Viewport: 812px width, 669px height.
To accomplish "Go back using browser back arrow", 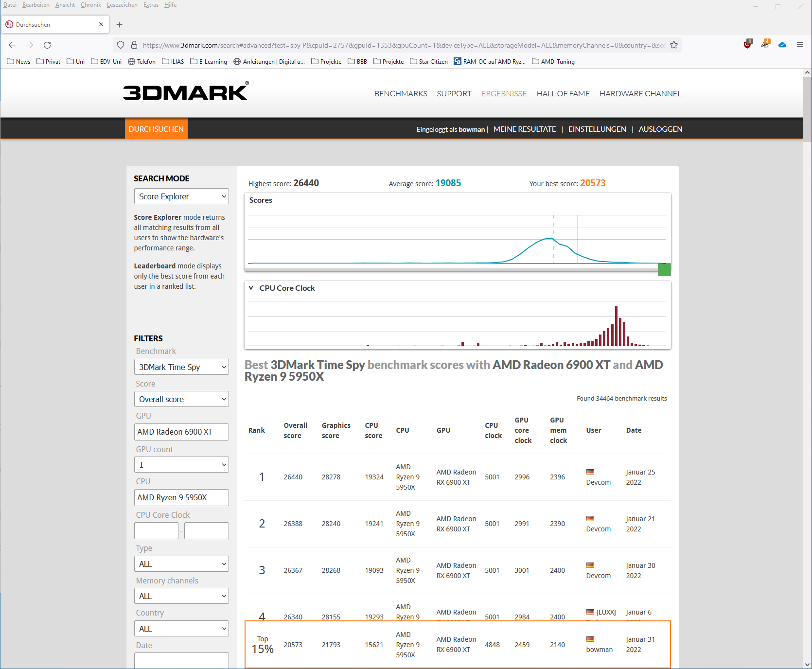I will (12, 45).
